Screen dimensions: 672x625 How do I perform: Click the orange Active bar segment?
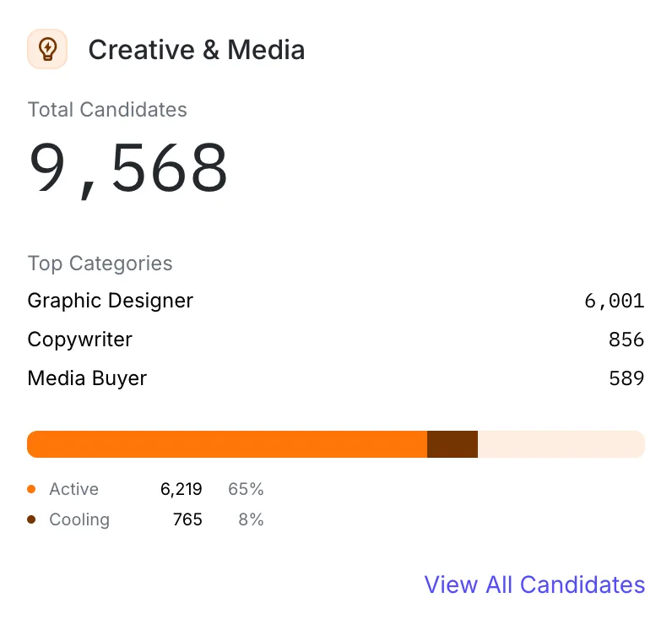[227, 444]
